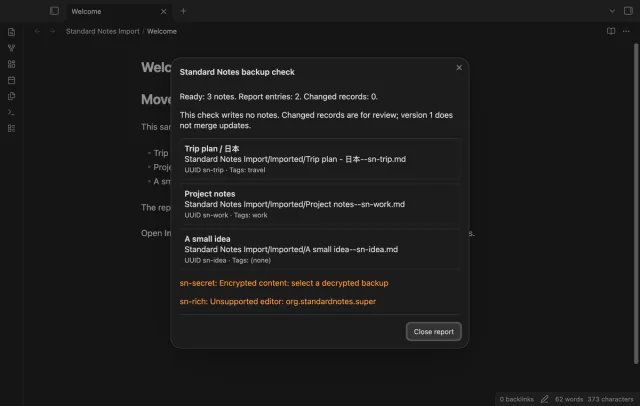640x406 pixels.
Task: Click the Close report button
Action: (x=433, y=332)
